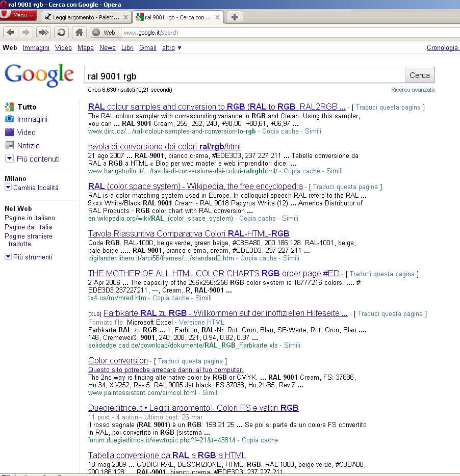Open a new tab with the plus button
This screenshot has height=476, width=460.
pyautogui.click(x=234, y=17)
